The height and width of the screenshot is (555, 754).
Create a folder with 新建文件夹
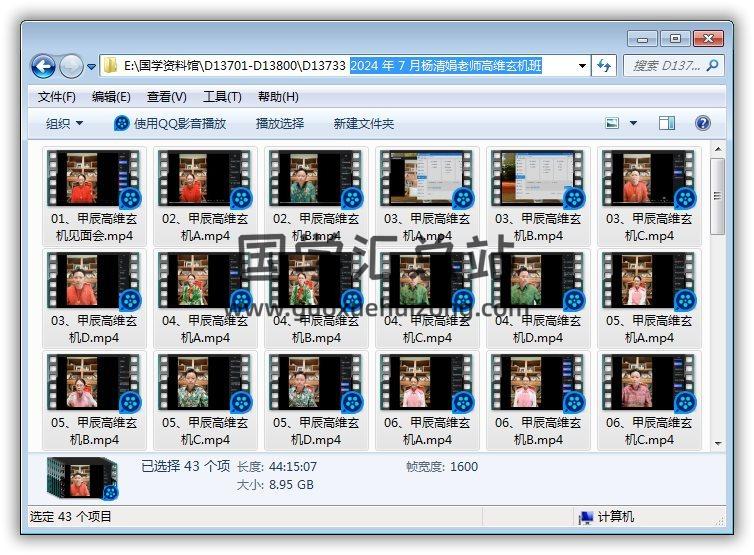364,124
